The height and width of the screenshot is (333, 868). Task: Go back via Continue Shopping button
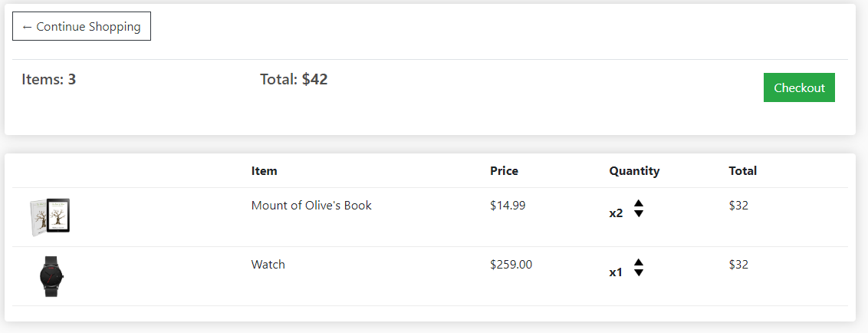pyautogui.click(x=81, y=26)
